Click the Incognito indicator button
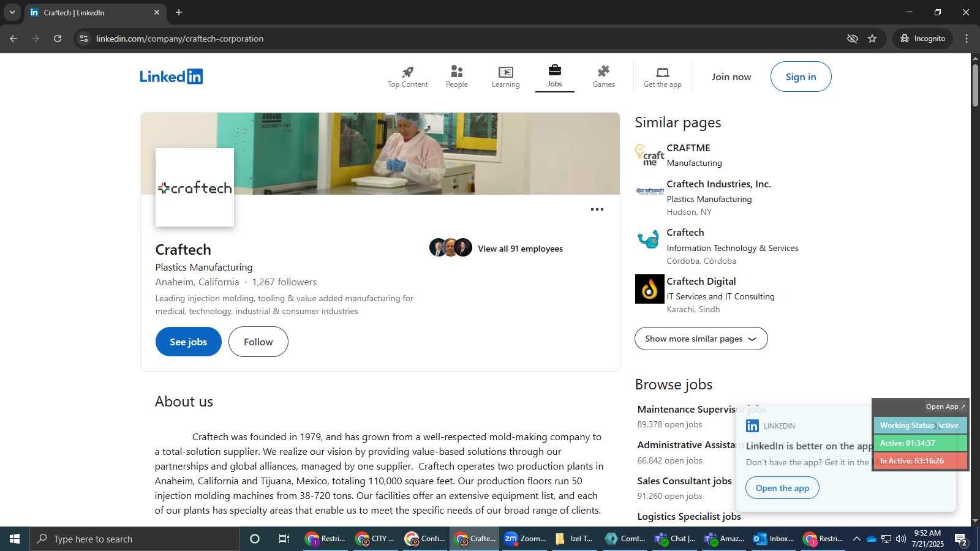Screen dimensions: 980x551 (922, 39)
